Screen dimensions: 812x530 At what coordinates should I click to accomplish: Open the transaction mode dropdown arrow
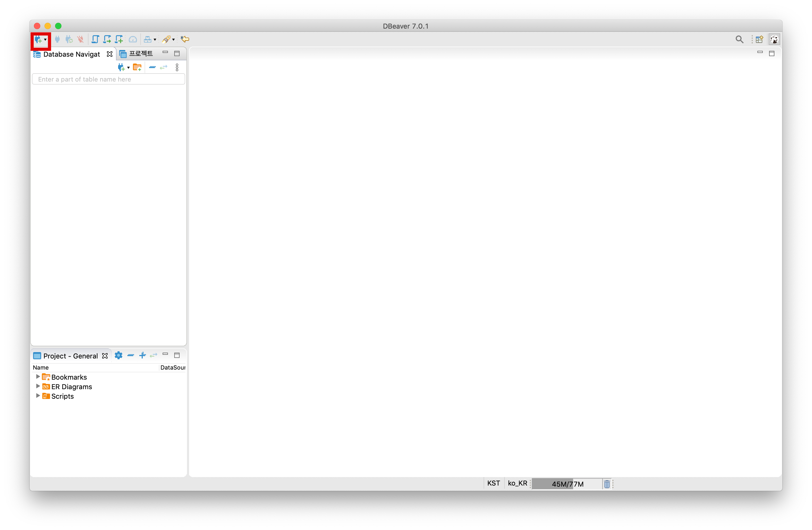pyautogui.click(x=155, y=40)
